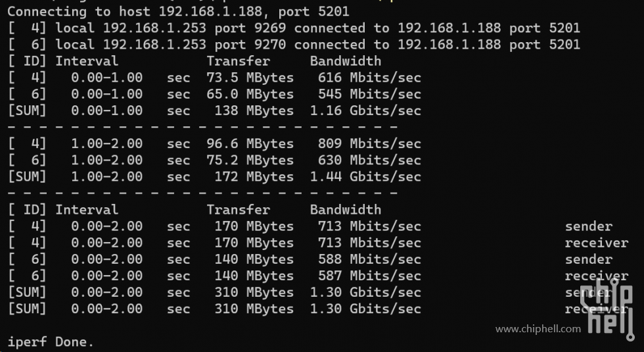
Task: Click the 75.2 MBytes transfer value
Action: (x=250, y=161)
